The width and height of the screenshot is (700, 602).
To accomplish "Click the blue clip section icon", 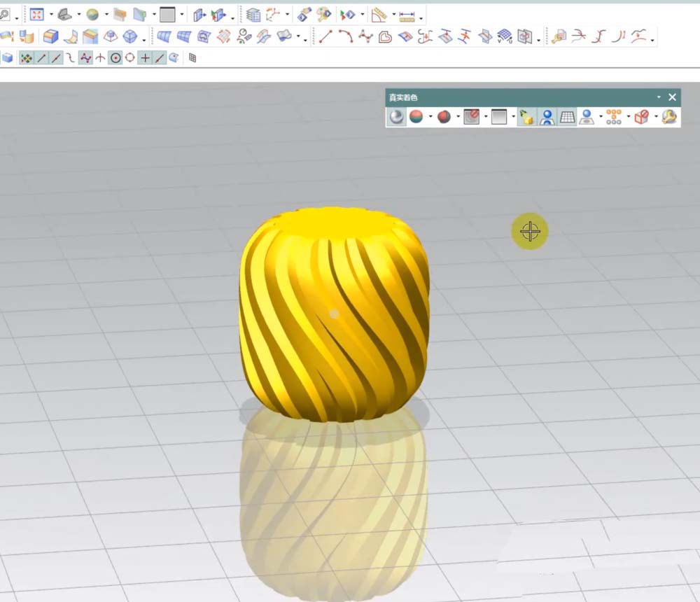I will pos(140,15).
